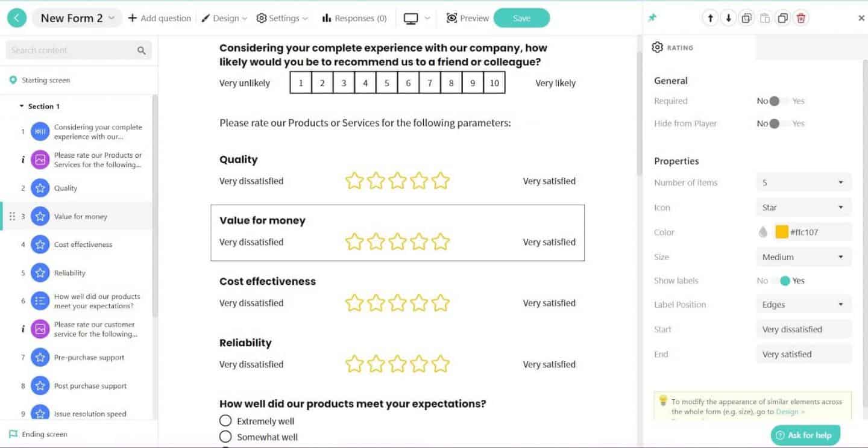Image resolution: width=868 pixels, height=448 pixels.
Task: Click the move question up arrow
Action: point(711,18)
